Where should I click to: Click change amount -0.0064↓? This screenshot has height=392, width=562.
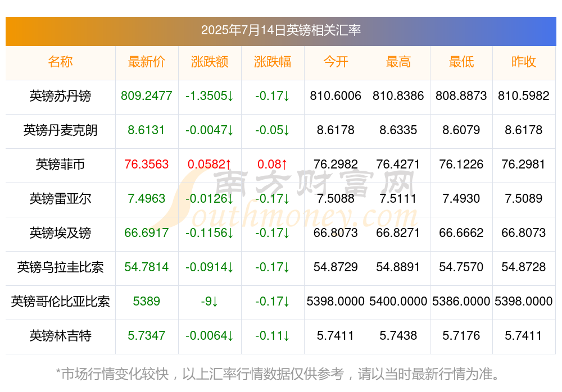[209, 336]
